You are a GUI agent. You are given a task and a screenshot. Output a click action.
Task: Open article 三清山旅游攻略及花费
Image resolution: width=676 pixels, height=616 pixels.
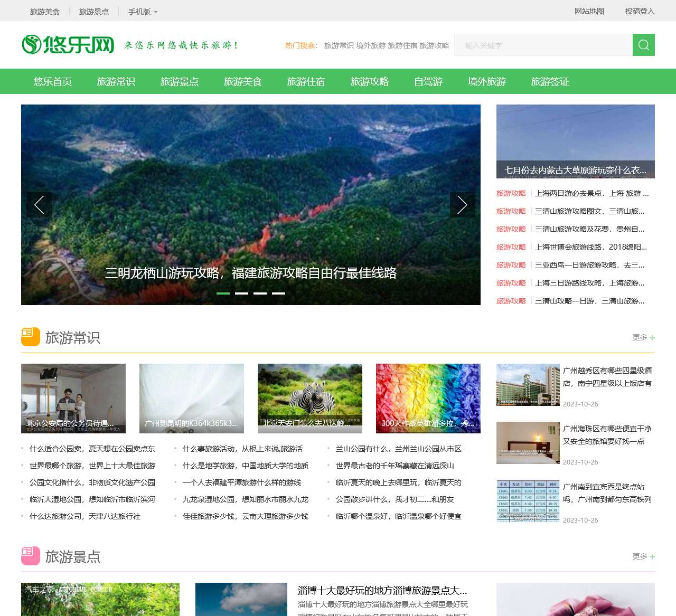pos(590,229)
